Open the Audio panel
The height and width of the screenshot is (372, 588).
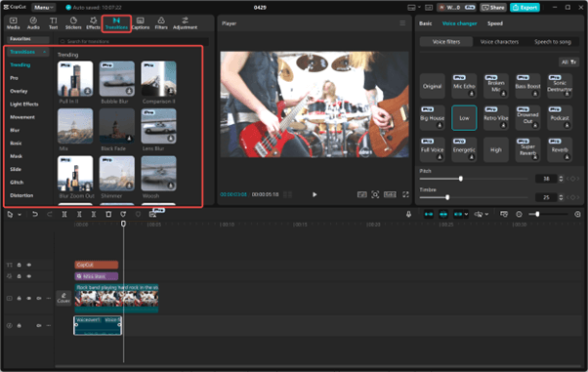coord(33,22)
